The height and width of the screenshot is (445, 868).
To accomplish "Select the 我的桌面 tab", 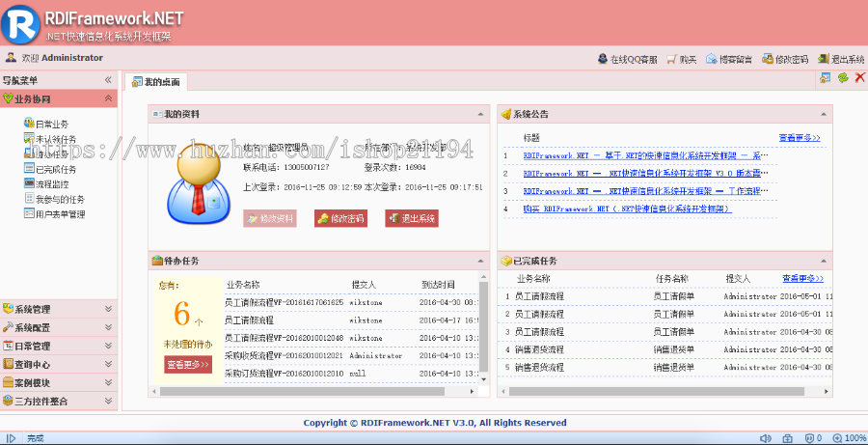I will [156, 82].
